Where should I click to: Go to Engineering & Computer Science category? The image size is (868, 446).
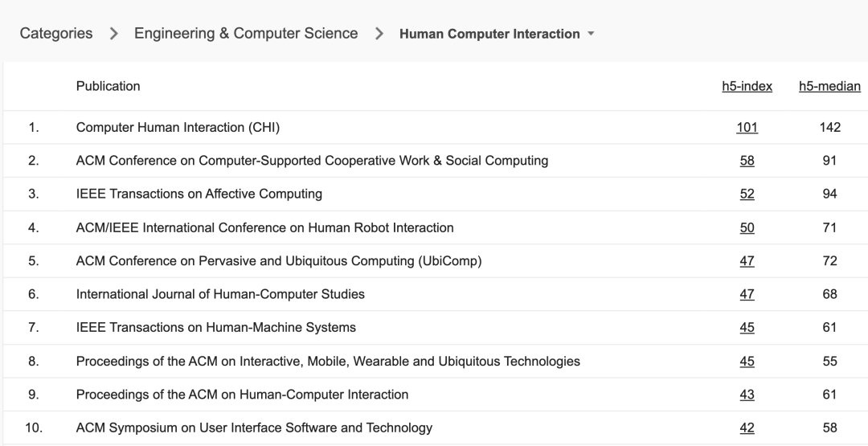[x=246, y=34]
